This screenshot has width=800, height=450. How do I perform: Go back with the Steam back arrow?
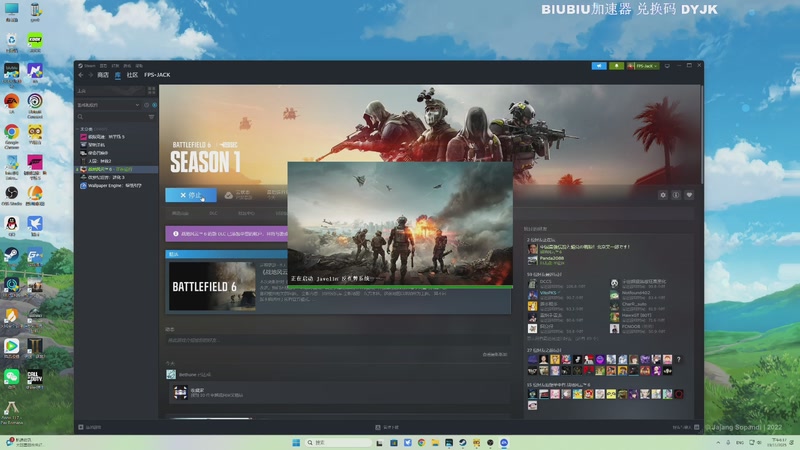coord(81,75)
